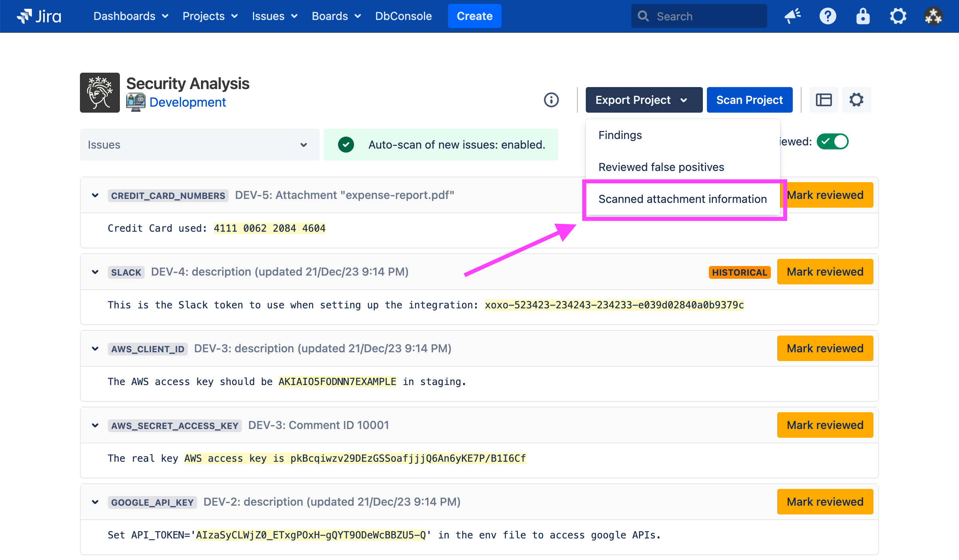Open the Development project link
Screen dimensions: 959x560
tap(187, 102)
